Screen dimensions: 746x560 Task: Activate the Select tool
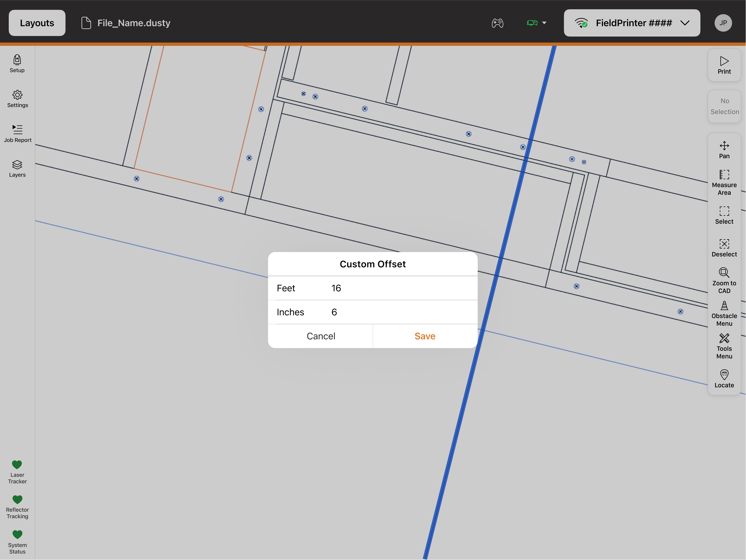(724, 216)
